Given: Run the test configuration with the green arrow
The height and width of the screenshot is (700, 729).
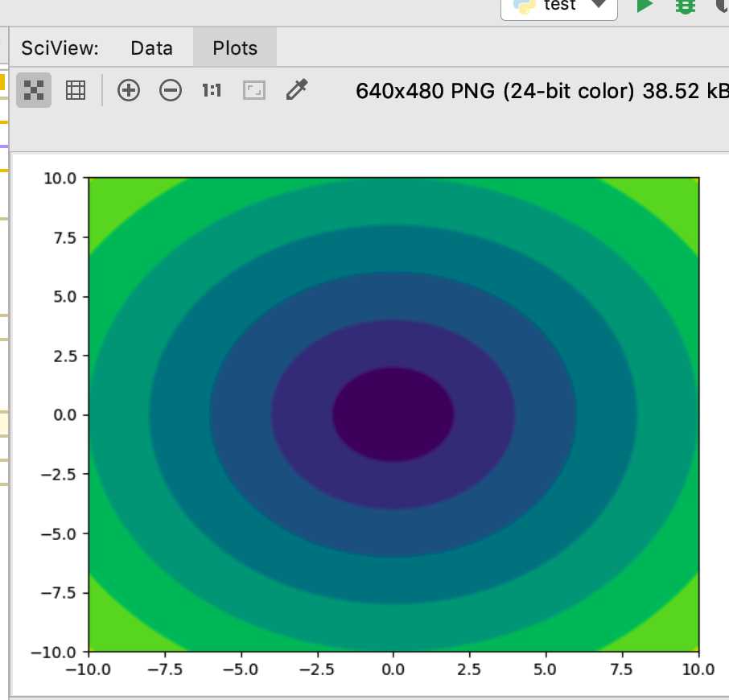Looking at the screenshot, I should click(x=645, y=6).
